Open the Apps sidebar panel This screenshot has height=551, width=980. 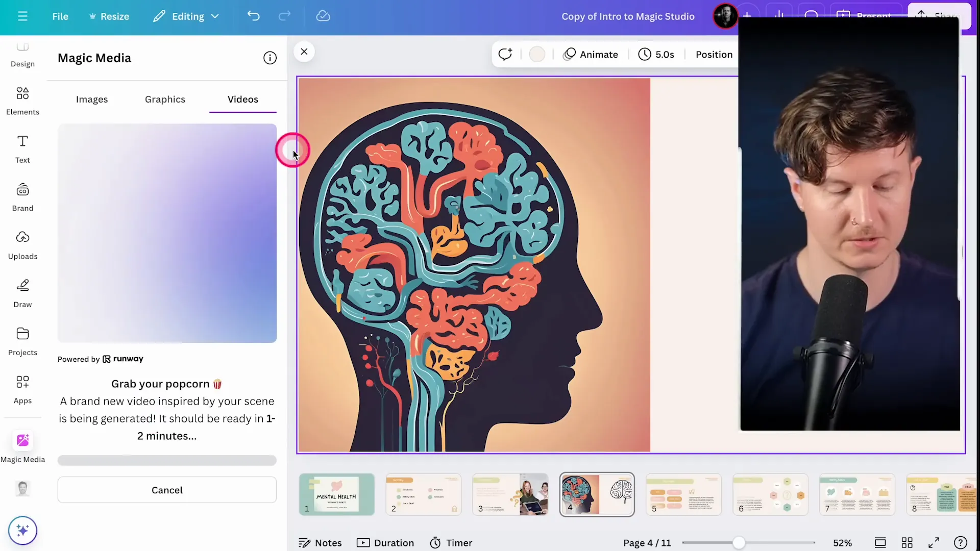point(22,389)
